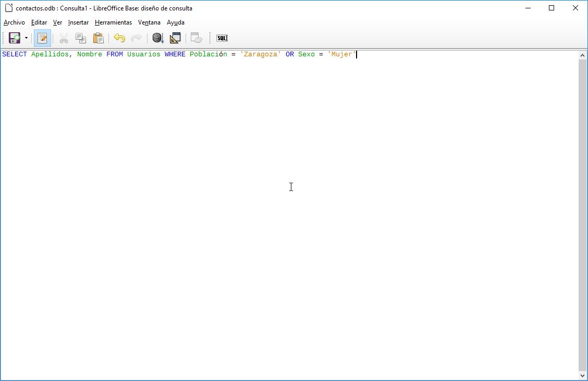
Task: Click the Paste clipboard icon
Action: (98, 38)
